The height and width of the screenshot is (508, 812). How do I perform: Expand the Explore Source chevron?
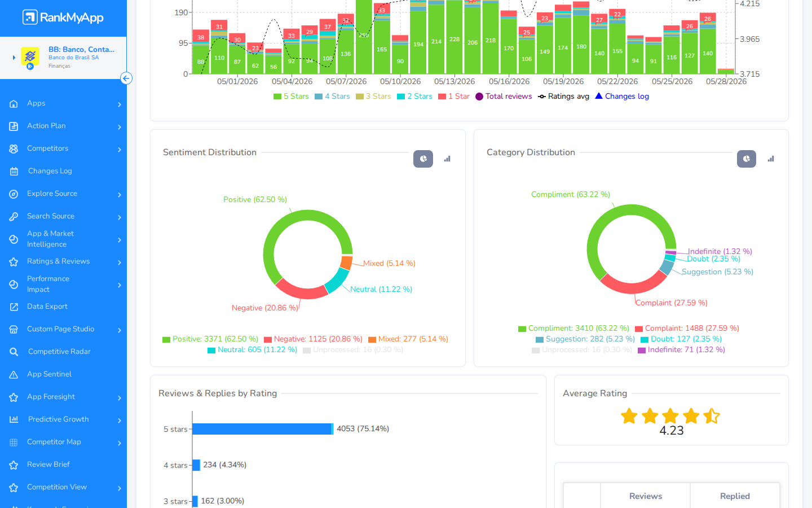point(120,195)
